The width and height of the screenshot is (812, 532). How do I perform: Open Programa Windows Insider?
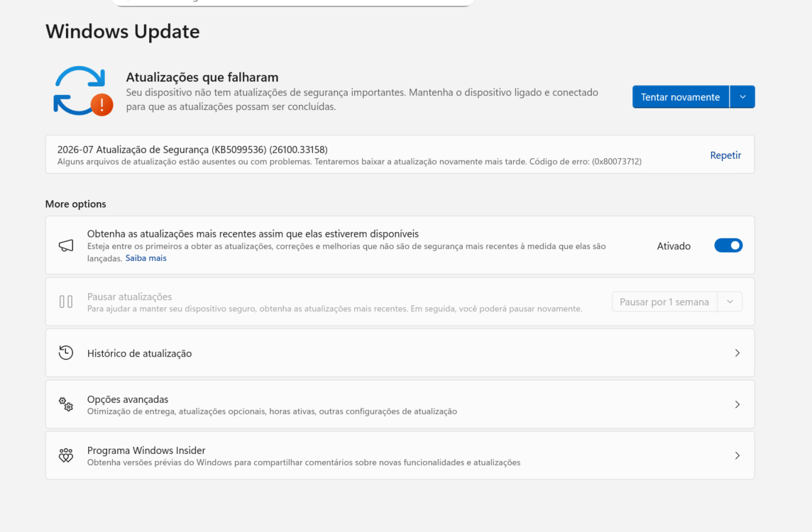[400, 455]
